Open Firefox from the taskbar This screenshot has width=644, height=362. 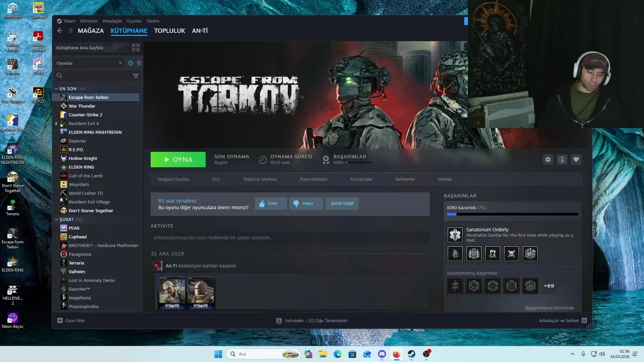point(396,354)
